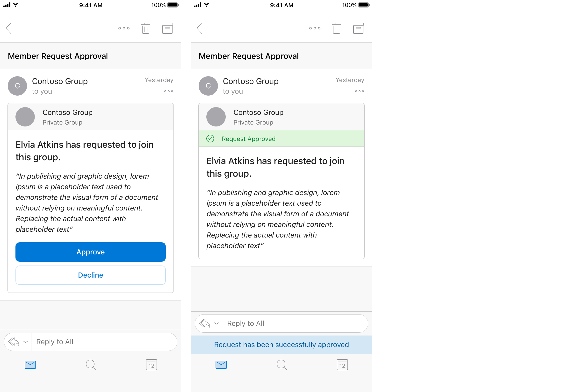The height and width of the screenshot is (392, 563).
Task: Tap the archive icon in toolbar
Action: [x=168, y=28]
